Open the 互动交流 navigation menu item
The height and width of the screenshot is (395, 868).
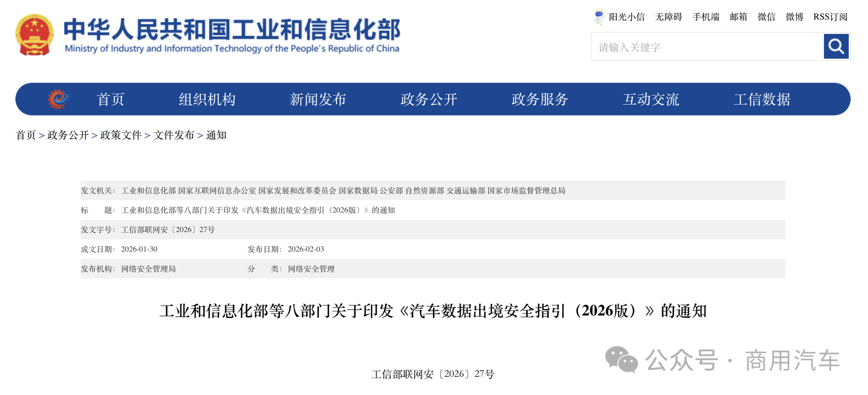coord(651,99)
